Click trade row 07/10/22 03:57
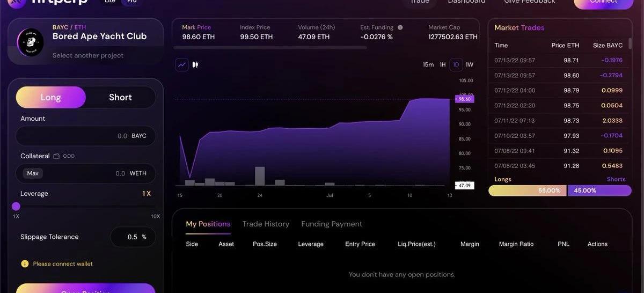The height and width of the screenshot is (293, 644). tap(560, 136)
